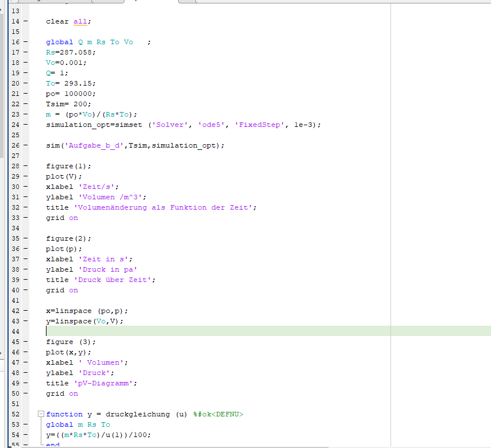Viewport: 491px width, 448px height.
Task: Click line number 52 in the gutter
Action: click(x=15, y=414)
